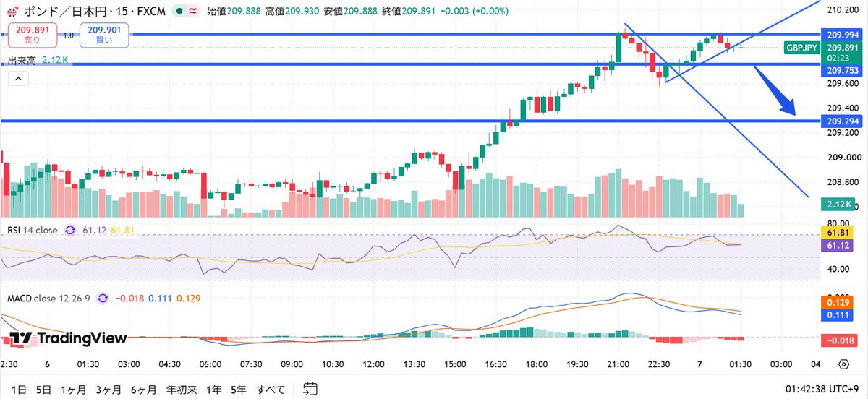Click the 高値209.930 high value

pyautogui.click(x=293, y=12)
